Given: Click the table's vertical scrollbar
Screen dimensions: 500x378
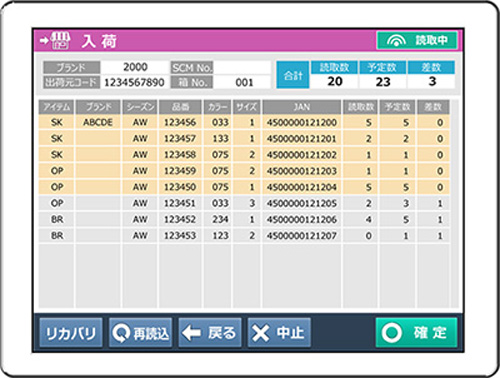Looking at the screenshot, I should [x=454, y=203].
